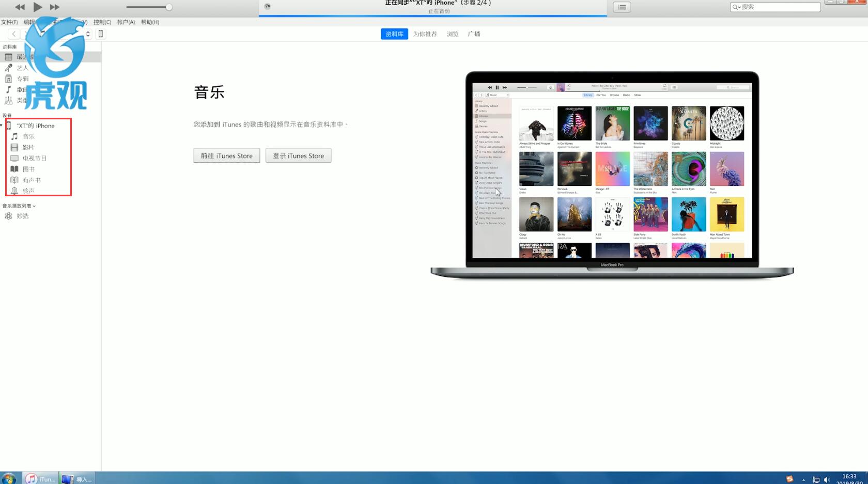Click the TV icon beside 电视节目
The image size is (868, 484).
pyautogui.click(x=14, y=158)
